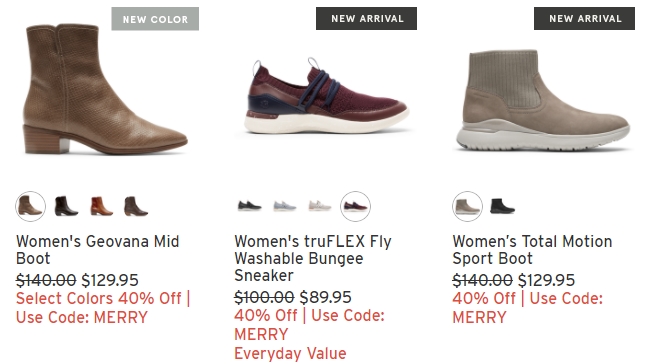The width and height of the screenshot is (649, 364).
Task: Click the Women's Total Motion Sport Boot title
Action: pos(532,250)
